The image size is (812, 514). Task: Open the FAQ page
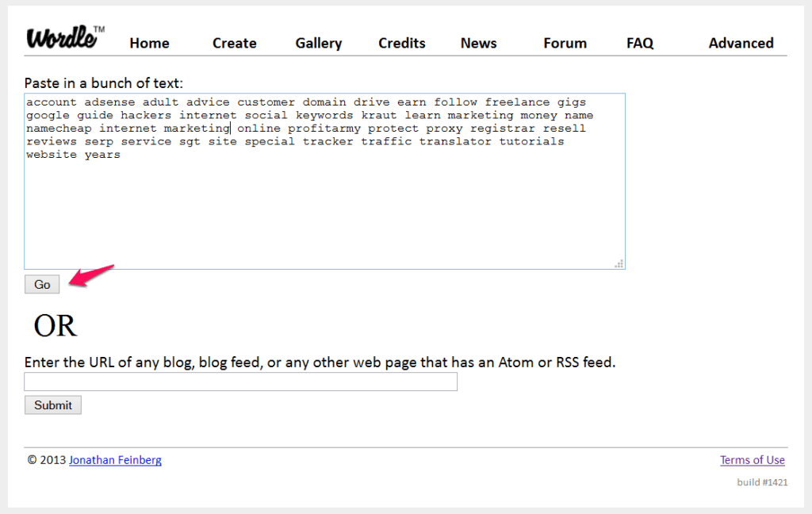(640, 43)
